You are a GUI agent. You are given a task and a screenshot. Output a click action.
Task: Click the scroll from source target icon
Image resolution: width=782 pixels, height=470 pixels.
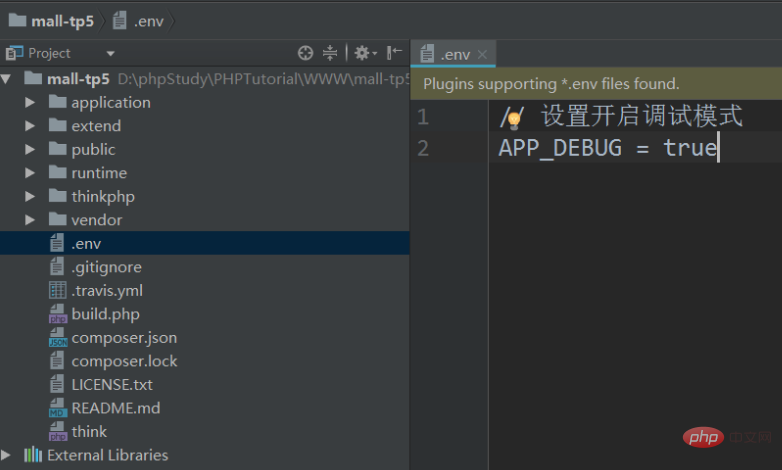(x=306, y=53)
